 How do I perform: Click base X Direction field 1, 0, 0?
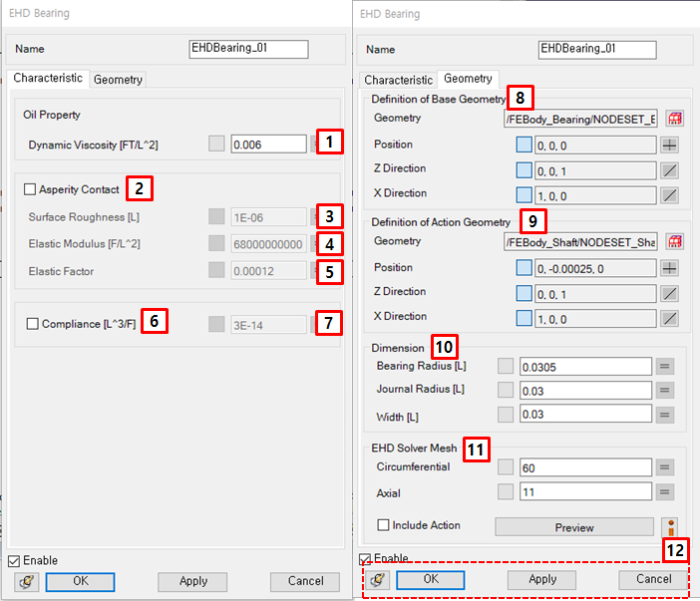pyautogui.click(x=595, y=195)
